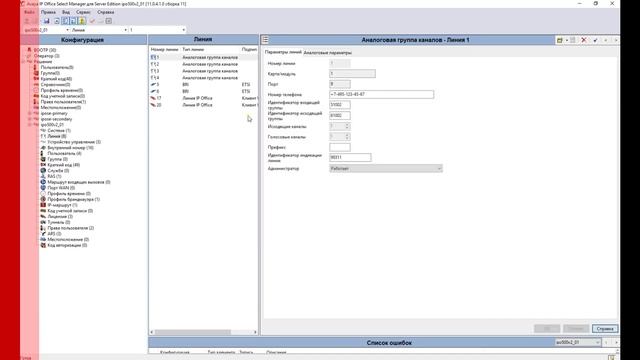Select line 20 Линия IP Office row
This screenshot has height=360, width=640.
(x=203, y=105)
